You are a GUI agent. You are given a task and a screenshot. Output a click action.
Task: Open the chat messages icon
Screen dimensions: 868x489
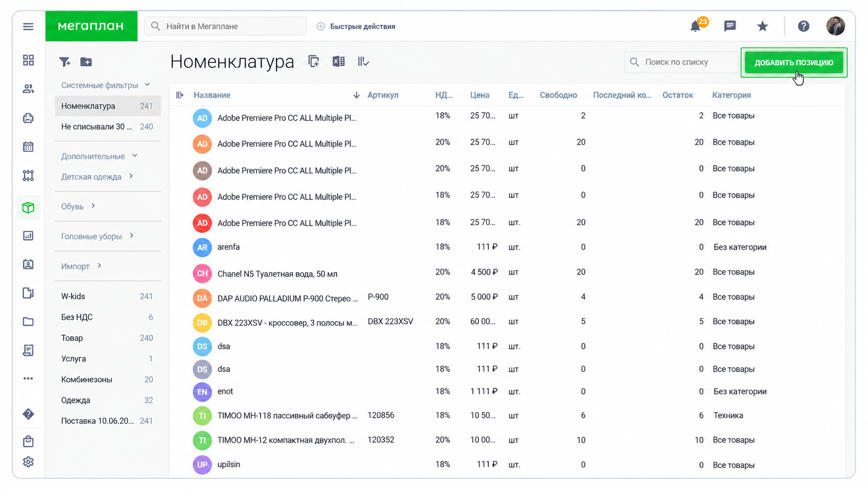point(730,26)
